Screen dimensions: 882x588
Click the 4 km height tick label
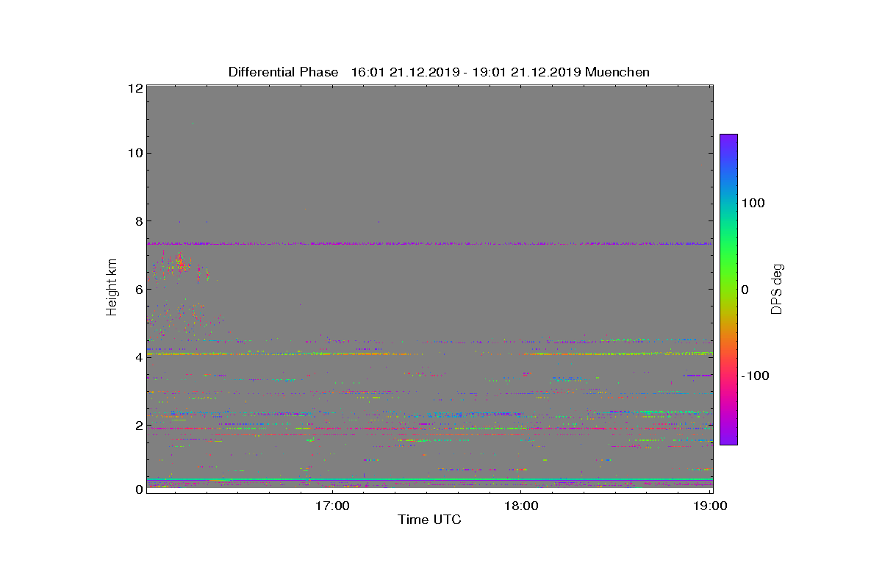click(x=138, y=357)
